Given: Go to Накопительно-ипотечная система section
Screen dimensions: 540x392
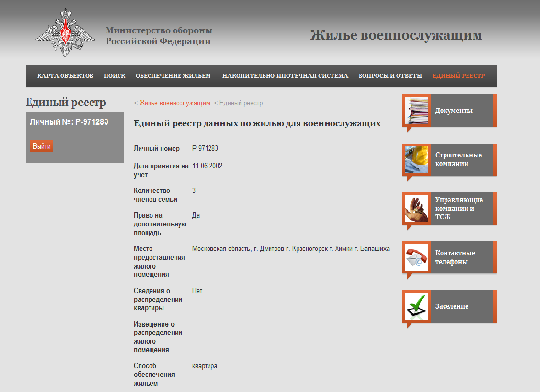Looking at the screenshot, I should (285, 76).
